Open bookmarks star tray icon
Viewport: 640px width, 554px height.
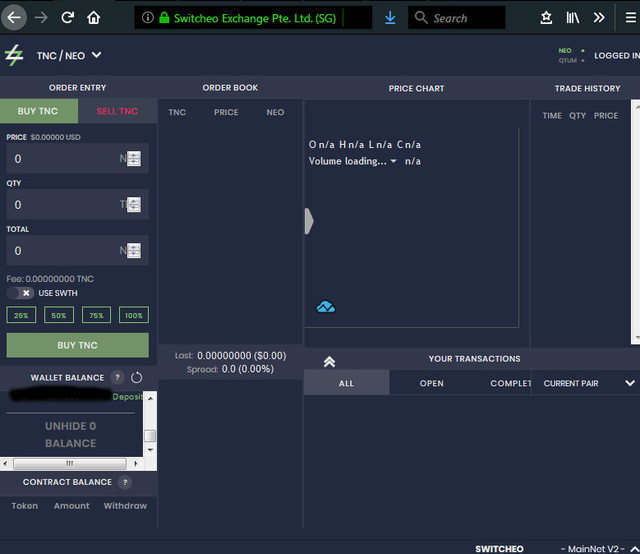pyautogui.click(x=546, y=18)
